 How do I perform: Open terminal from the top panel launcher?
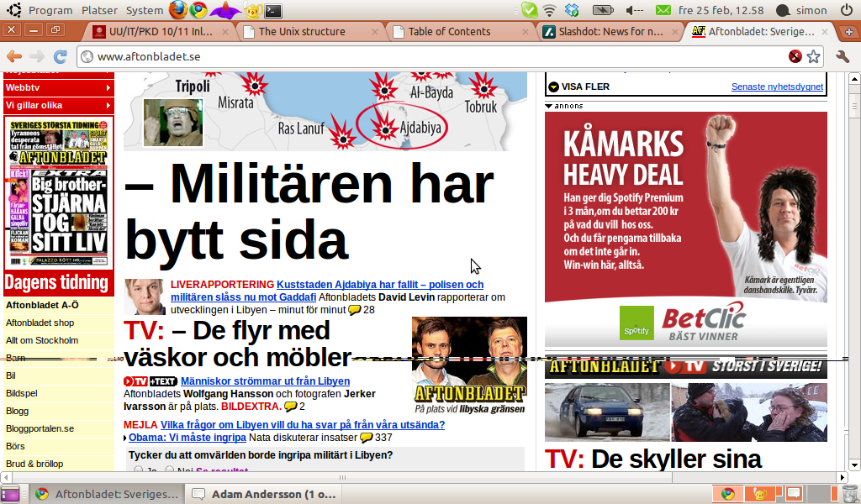(x=272, y=10)
